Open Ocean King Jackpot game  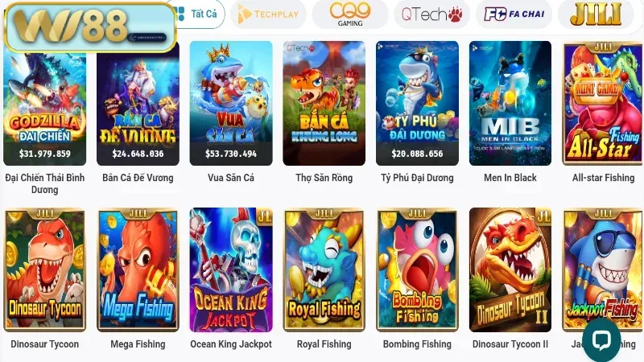231,269
